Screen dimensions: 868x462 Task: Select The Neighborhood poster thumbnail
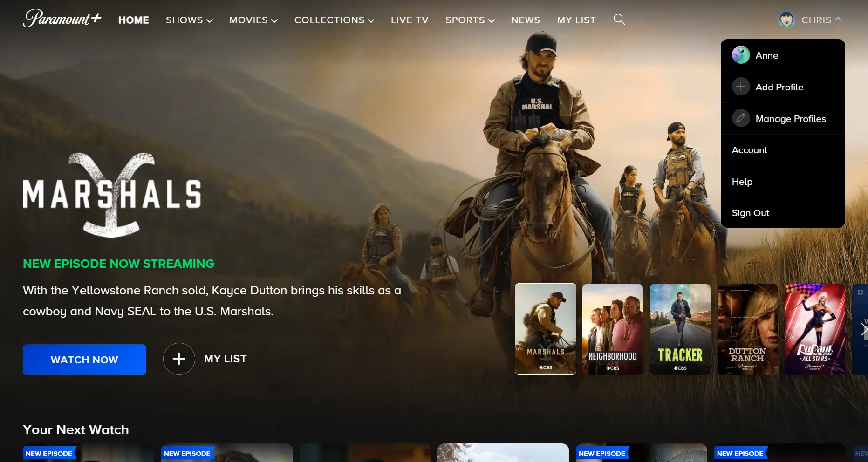(613, 329)
